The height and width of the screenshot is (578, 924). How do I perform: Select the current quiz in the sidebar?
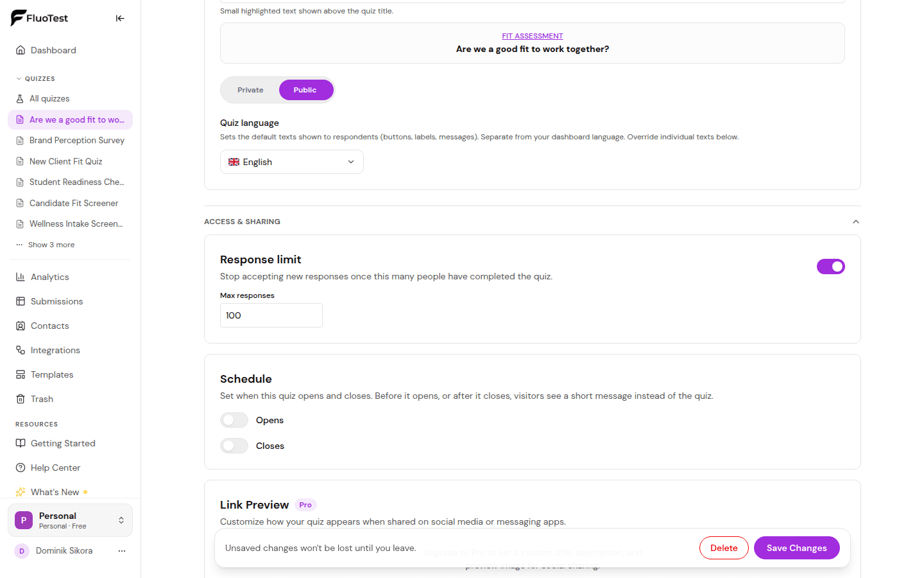tap(70, 119)
